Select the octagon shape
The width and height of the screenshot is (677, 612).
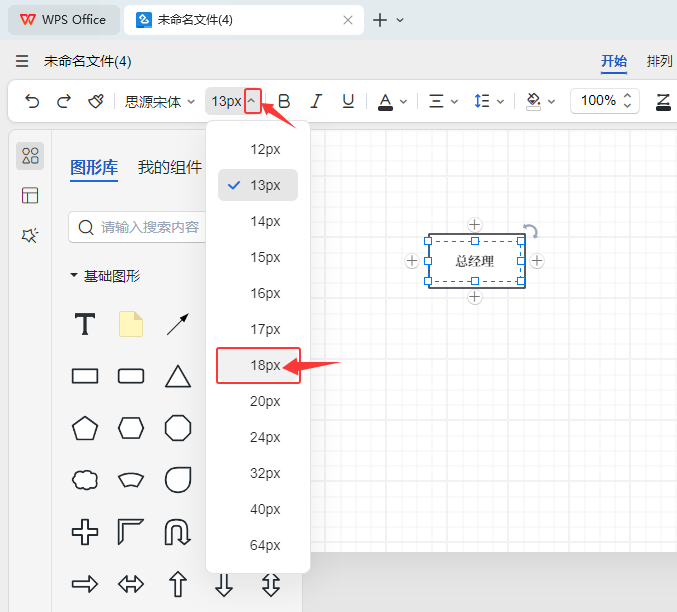(178, 428)
